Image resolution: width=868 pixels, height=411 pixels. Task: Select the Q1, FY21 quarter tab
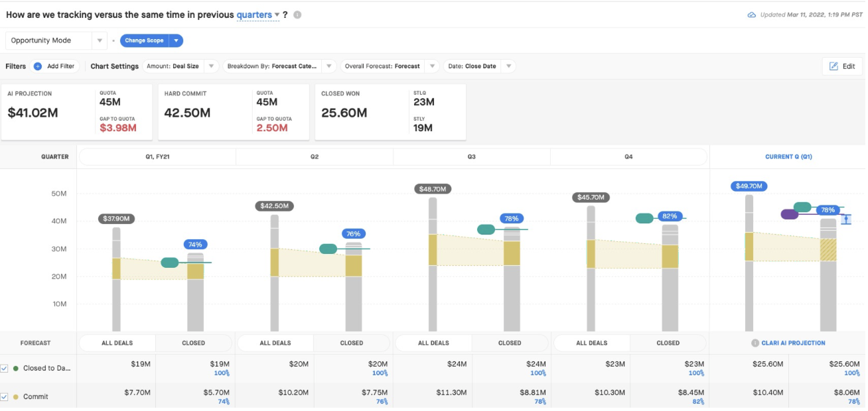[x=157, y=157]
